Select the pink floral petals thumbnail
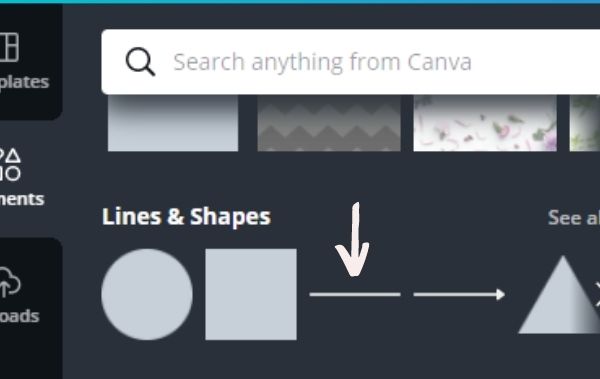This screenshot has height=379, width=600. click(x=485, y=123)
